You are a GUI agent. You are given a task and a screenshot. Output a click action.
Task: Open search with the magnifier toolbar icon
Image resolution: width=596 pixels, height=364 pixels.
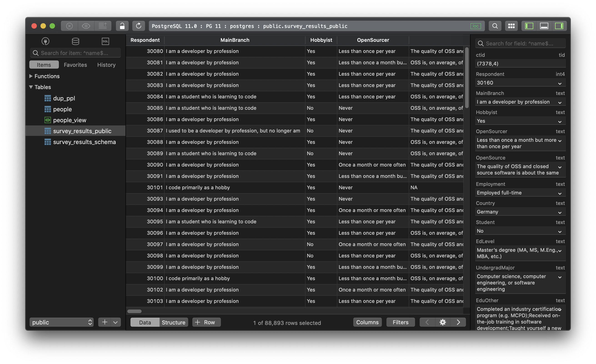(495, 26)
